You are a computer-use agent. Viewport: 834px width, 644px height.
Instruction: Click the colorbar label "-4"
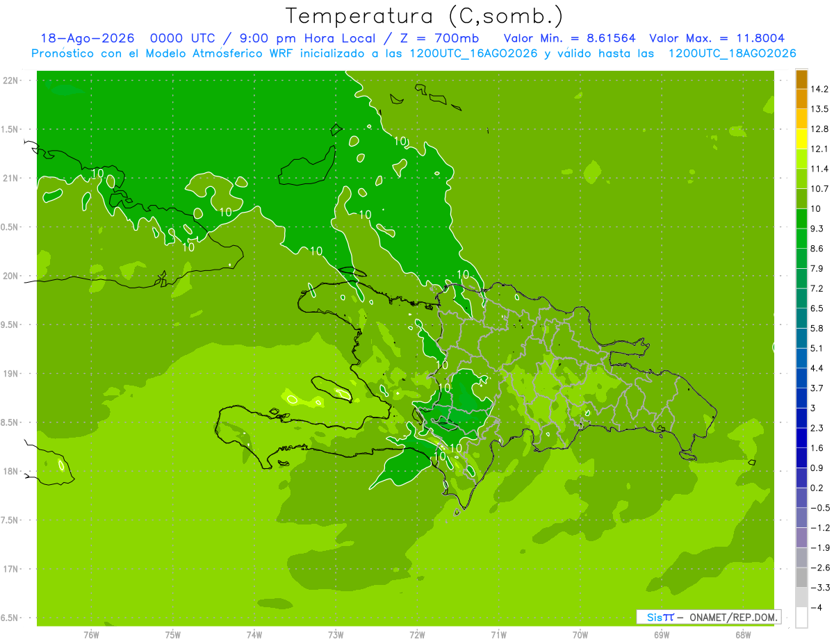[816, 608]
